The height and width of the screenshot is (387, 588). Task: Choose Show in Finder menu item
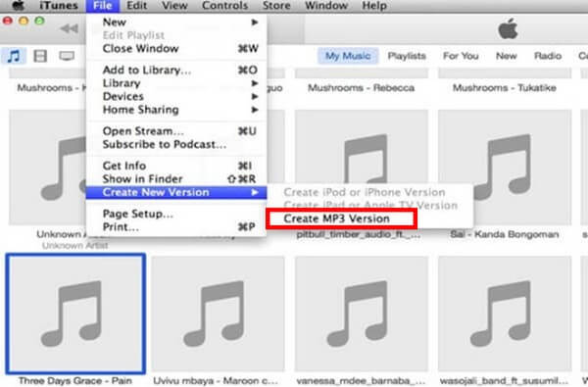176,179
